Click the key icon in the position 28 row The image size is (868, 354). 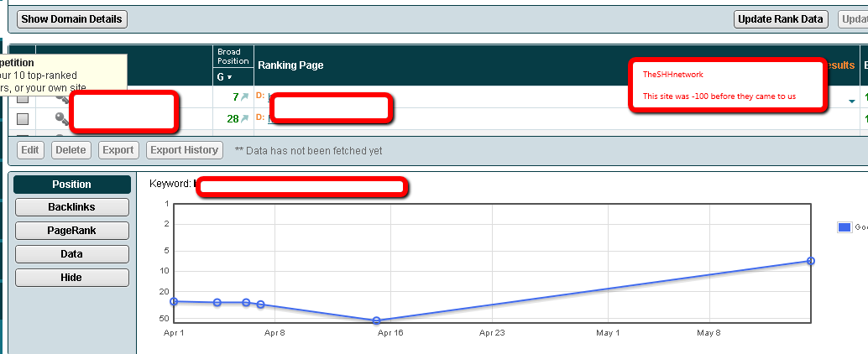(61, 119)
